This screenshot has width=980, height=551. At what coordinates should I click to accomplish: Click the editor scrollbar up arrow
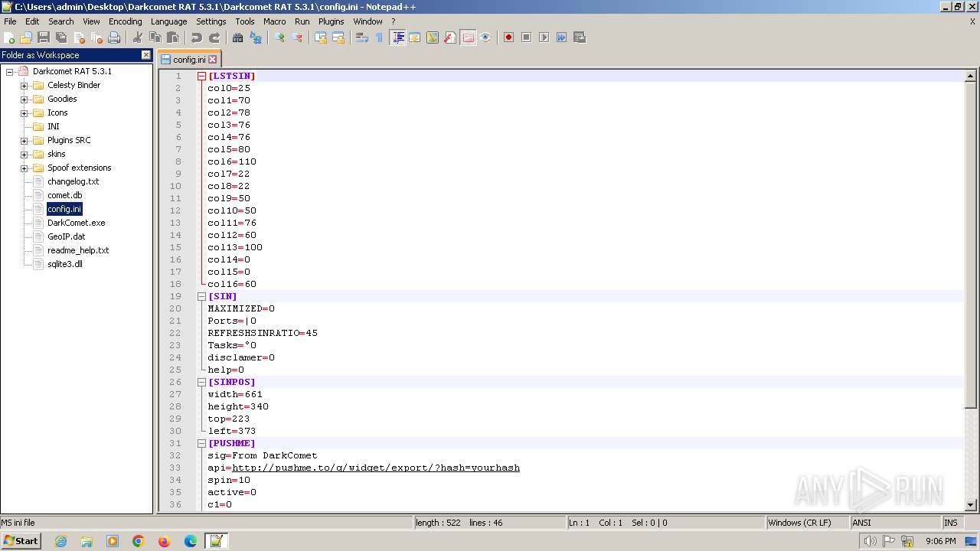(971, 76)
